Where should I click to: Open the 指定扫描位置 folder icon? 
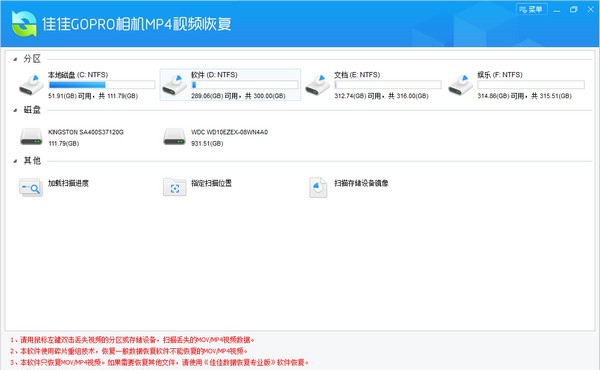(174, 187)
